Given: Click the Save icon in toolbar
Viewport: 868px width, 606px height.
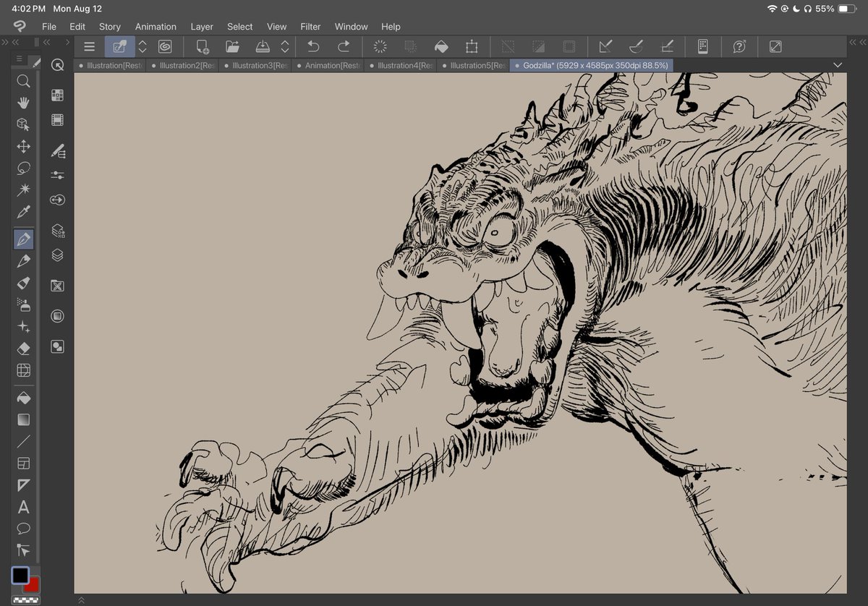Looking at the screenshot, I should pos(263,47).
